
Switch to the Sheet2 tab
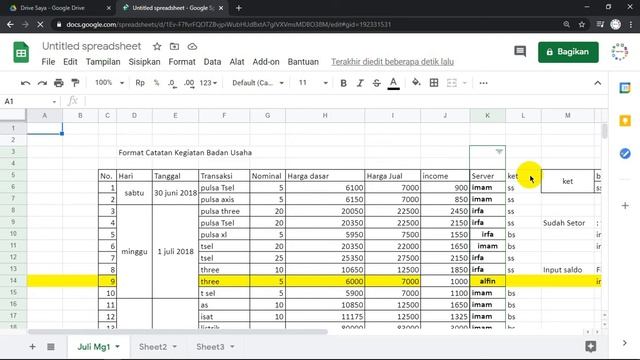(153, 347)
